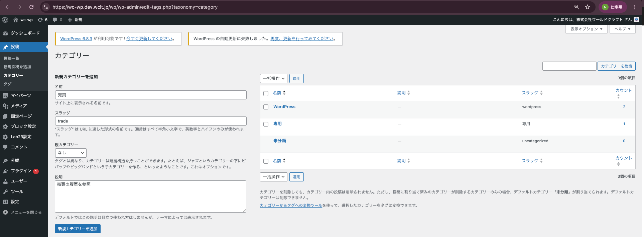Open the ダッシュボード sidebar item
Screen dimensions: 644x237
[x=25, y=33]
